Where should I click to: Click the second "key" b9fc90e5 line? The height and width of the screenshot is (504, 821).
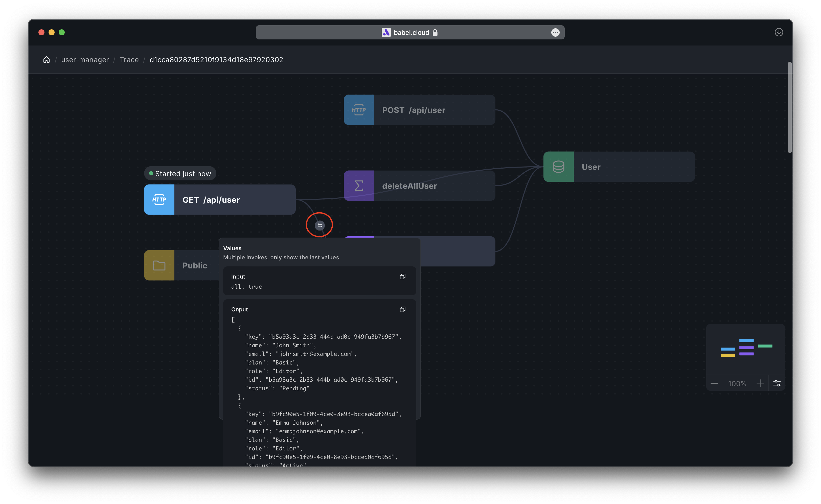(x=323, y=414)
